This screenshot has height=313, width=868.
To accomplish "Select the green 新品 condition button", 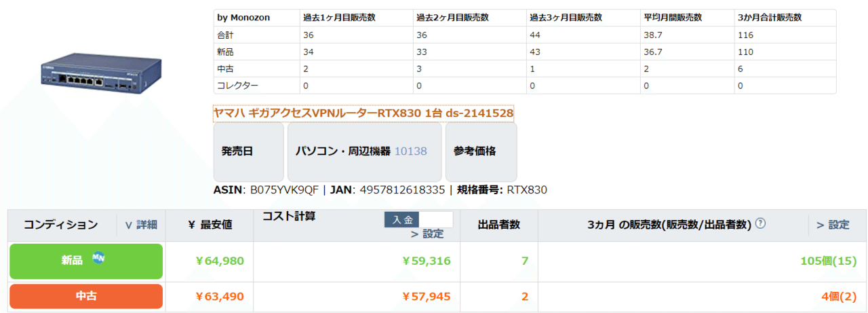I will (x=86, y=261).
